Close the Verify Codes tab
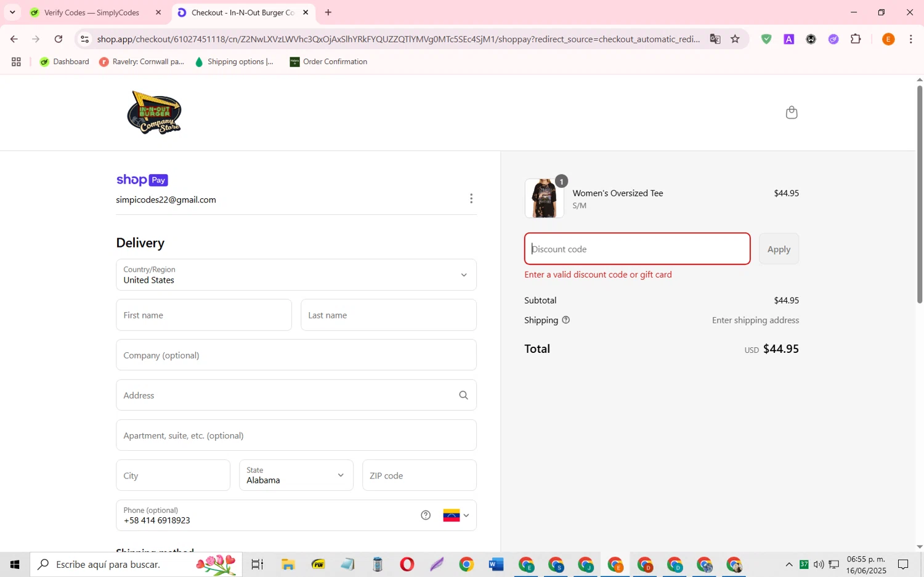The height and width of the screenshot is (577, 924). click(x=158, y=12)
